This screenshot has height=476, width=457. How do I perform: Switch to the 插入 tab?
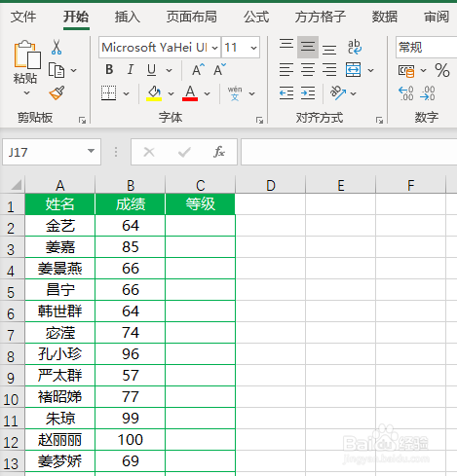(128, 17)
